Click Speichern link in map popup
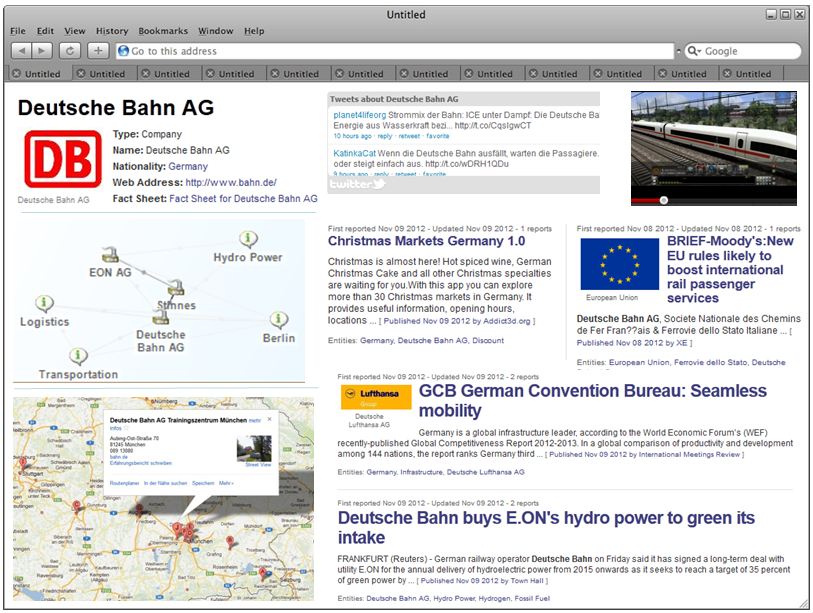The image size is (813, 613). pyautogui.click(x=203, y=483)
